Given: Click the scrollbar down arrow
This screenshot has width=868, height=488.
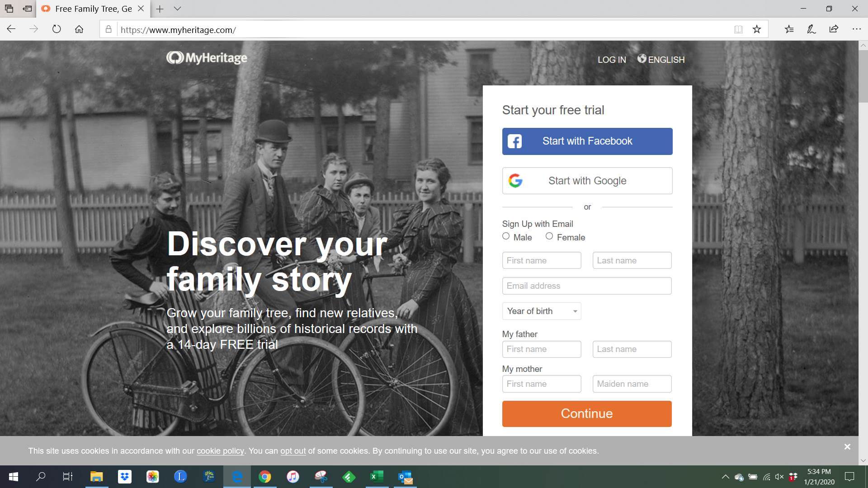Looking at the screenshot, I should [863, 460].
